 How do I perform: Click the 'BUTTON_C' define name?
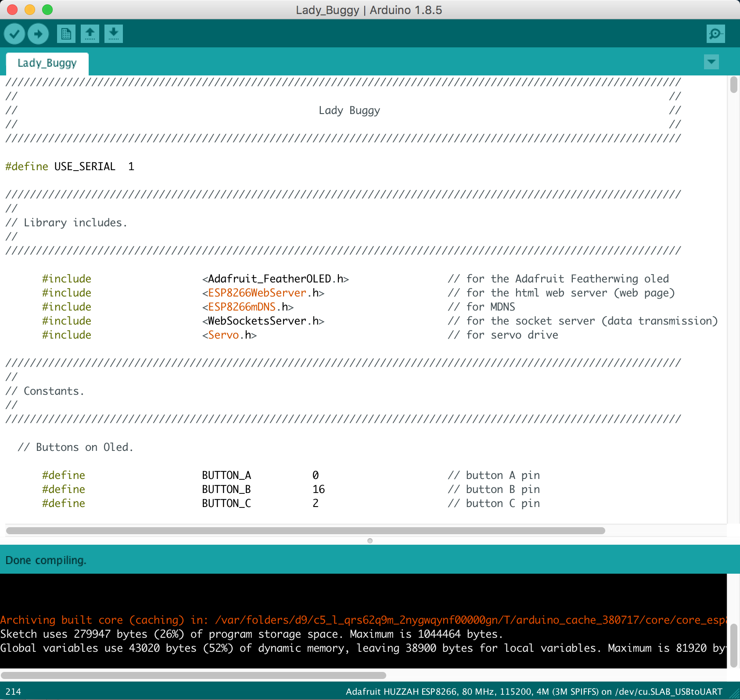pos(226,504)
